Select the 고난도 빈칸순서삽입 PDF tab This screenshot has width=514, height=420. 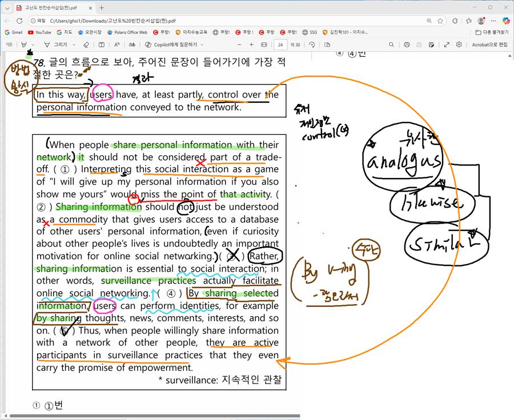(x=51, y=8)
